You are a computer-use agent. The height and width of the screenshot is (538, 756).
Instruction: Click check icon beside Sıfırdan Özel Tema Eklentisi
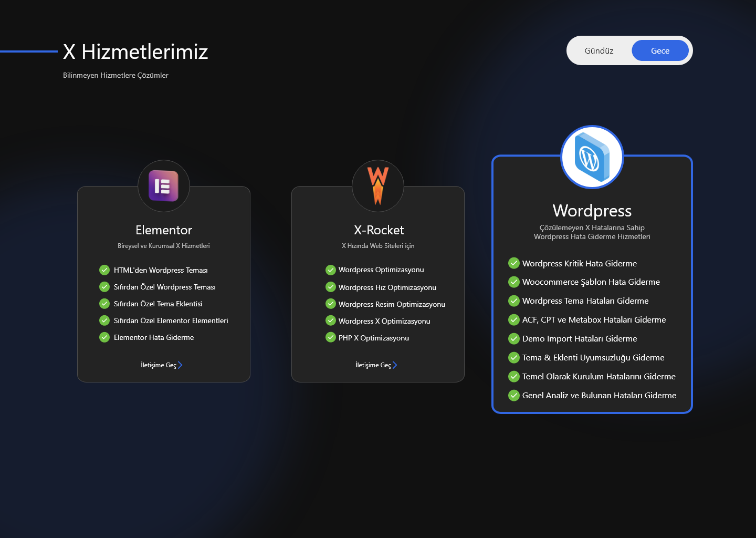104,304
